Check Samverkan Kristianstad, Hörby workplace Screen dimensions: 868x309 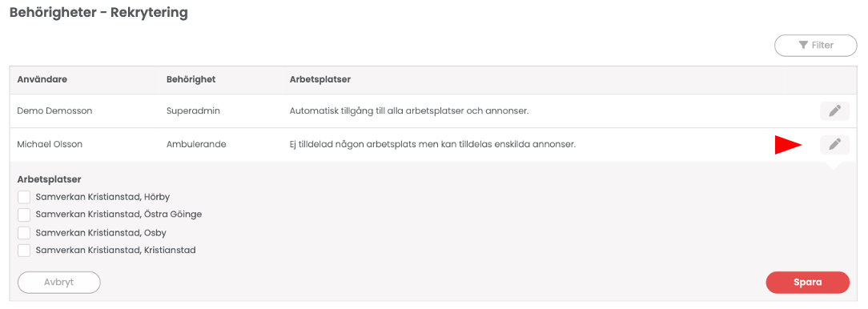point(24,197)
